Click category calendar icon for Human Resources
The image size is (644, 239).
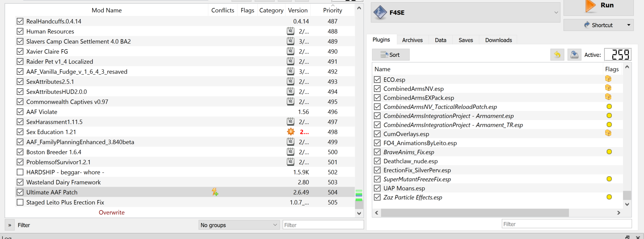click(290, 31)
